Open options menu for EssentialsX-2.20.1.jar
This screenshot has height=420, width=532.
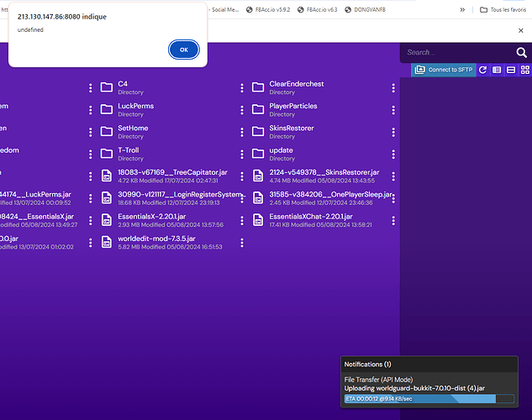[x=242, y=220]
